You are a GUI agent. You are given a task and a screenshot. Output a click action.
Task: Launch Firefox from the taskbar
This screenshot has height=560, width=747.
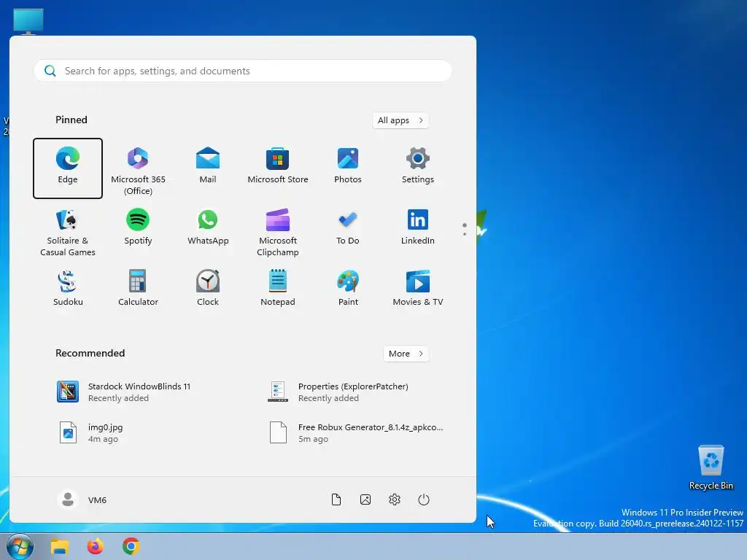click(x=96, y=547)
